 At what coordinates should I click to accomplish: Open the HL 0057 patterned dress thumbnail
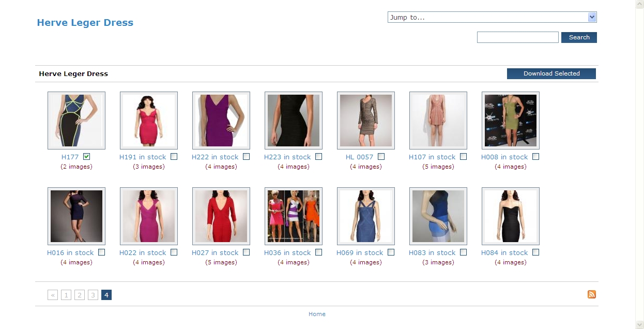tap(366, 121)
